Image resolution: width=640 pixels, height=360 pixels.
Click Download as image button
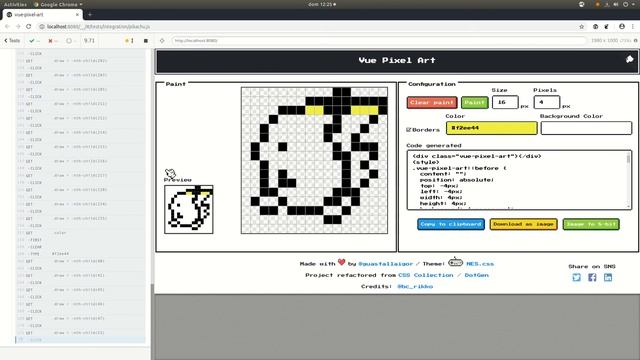coord(523,224)
